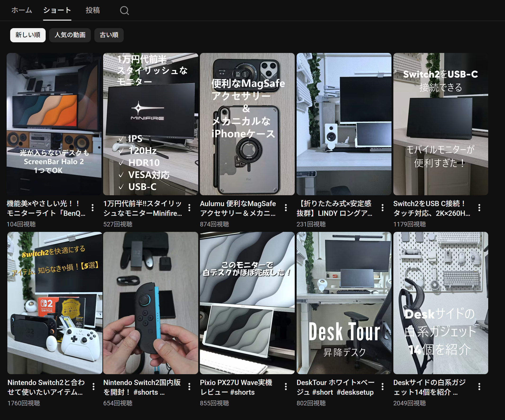The height and width of the screenshot is (420, 505).
Task: Open more options for LINDY long arm short
Action: 383,208
